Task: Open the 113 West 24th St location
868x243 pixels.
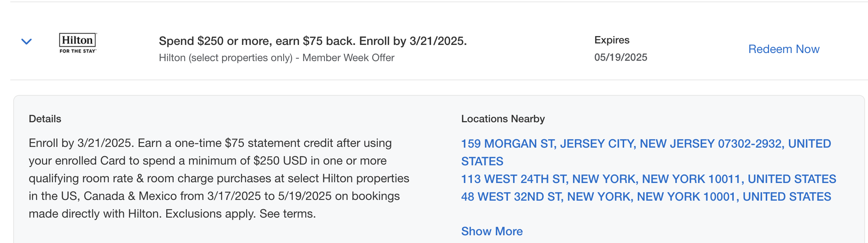Action: [x=648, y=179]
